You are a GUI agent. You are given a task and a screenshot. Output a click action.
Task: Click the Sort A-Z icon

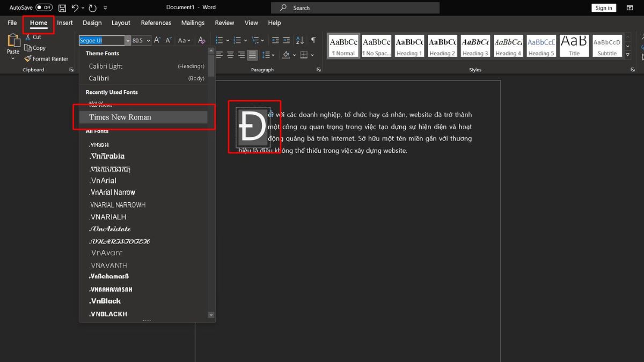(300, 40)
